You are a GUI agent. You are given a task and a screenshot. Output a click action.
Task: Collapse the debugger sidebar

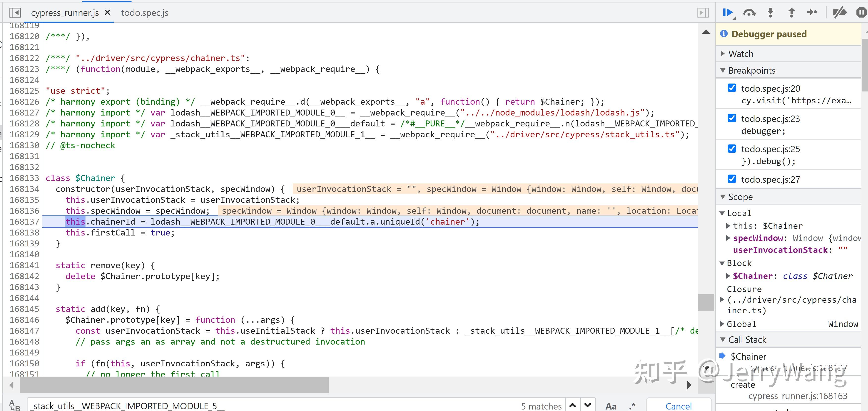[703, 13]
